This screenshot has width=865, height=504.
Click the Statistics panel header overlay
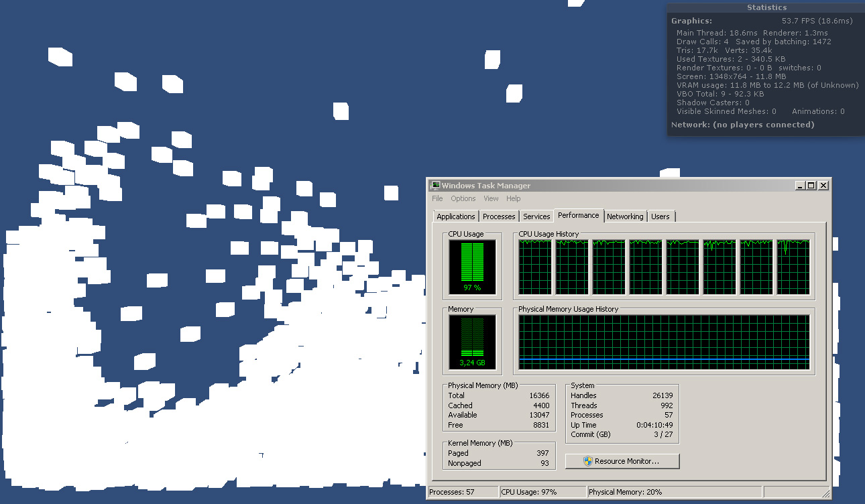pos(766,7)
